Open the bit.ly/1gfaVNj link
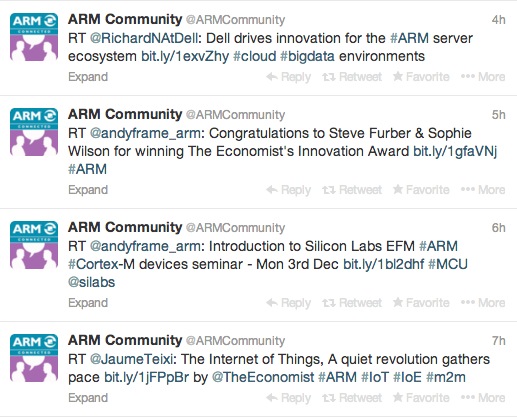This screenshot has width=517, height=418. [x=455, y=152]
